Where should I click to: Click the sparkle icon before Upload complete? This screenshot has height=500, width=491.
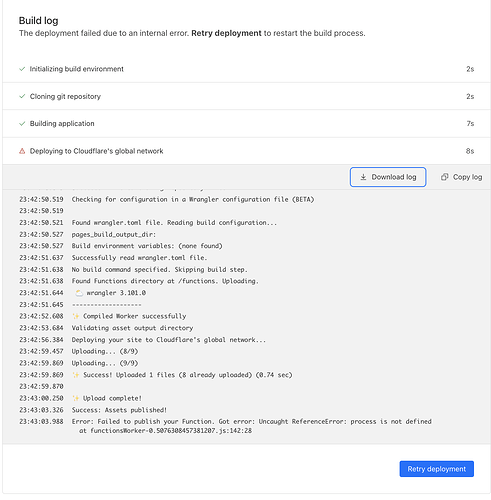76,398
